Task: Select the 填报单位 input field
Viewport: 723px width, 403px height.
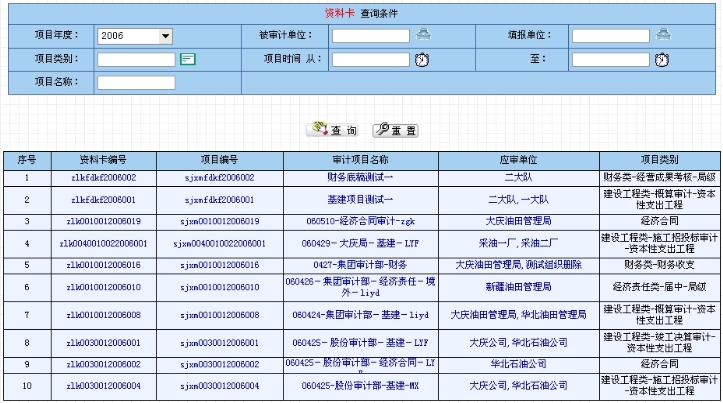Action: (610, 36)
